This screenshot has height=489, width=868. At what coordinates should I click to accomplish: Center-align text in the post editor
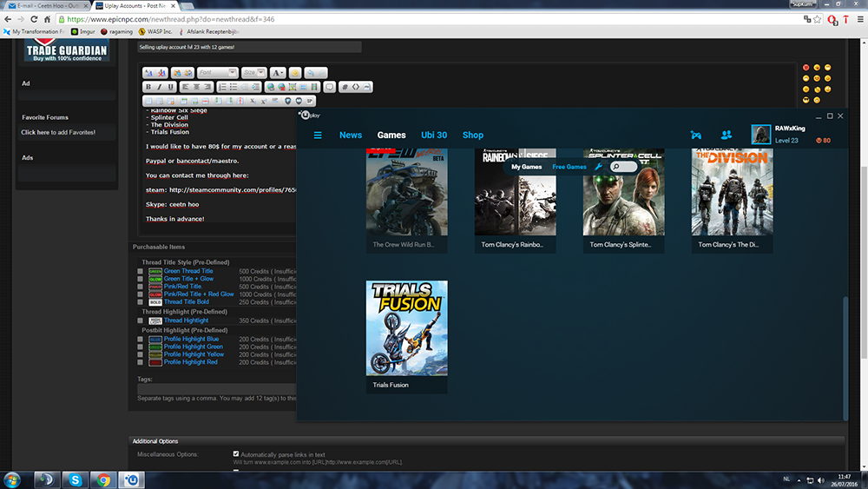[196, 87]
